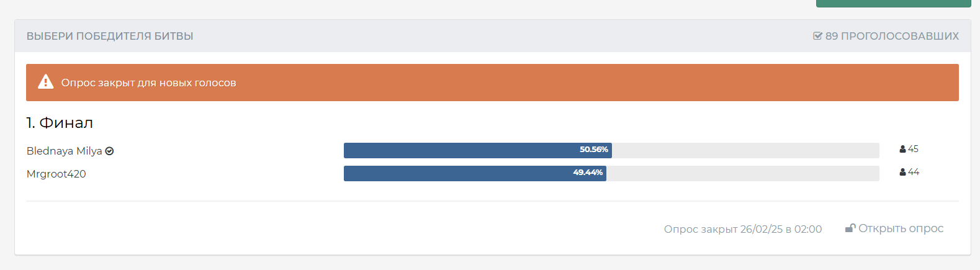Screen dimensions: 980x270
Task: Click the Blednaya Milya blue result bar
Action: (x=459, y=150)
